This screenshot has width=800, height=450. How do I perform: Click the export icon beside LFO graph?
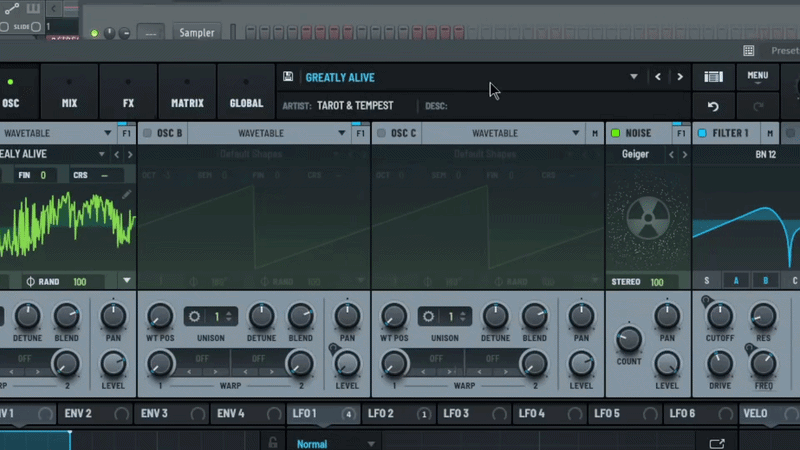click(716, 443)
